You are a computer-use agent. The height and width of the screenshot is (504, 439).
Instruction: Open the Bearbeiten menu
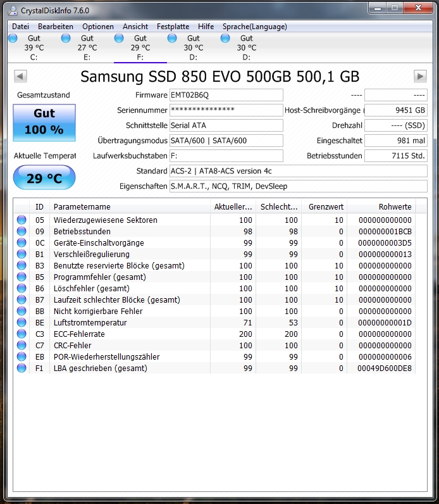[56, 27]
